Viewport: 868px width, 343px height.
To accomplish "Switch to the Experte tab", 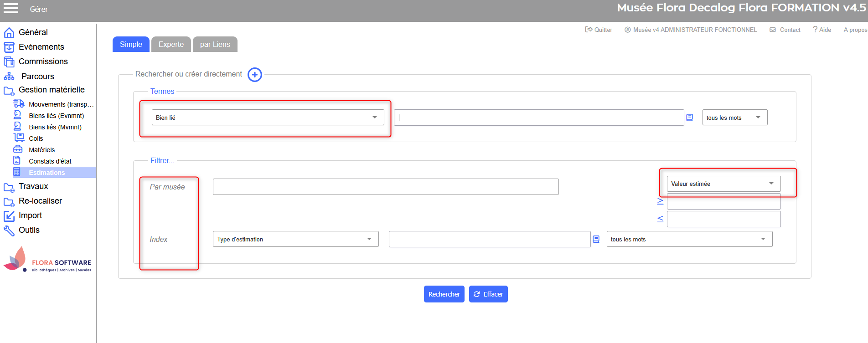I will 171,44.
